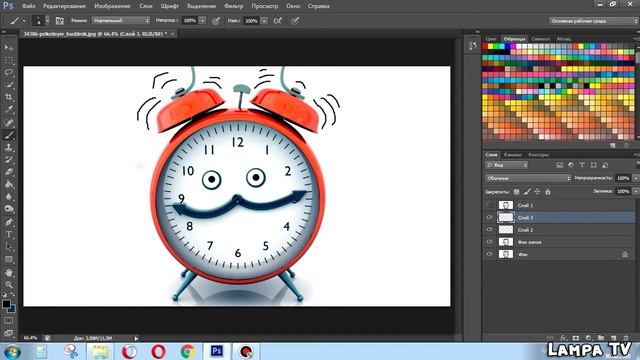Hide layer Слой 2

489,230
